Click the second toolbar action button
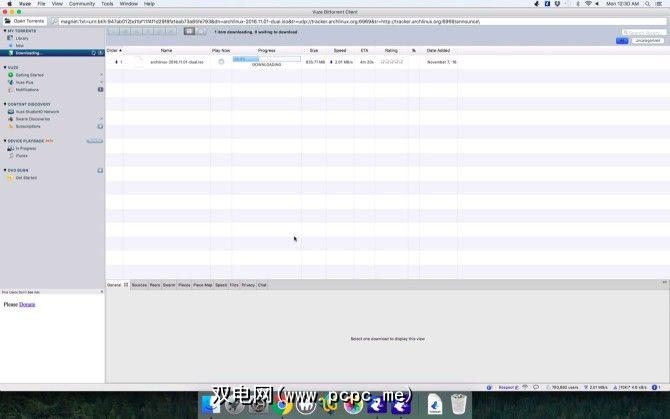 (x=125, y=32)
